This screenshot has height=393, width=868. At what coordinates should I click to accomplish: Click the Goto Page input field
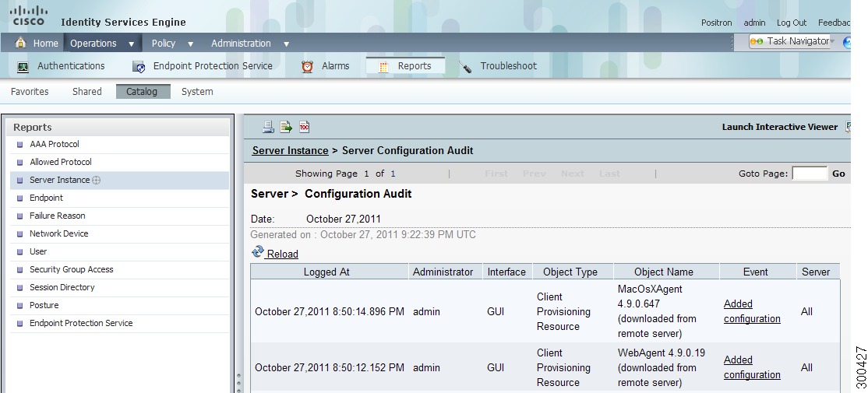click(x=810, y=174)
